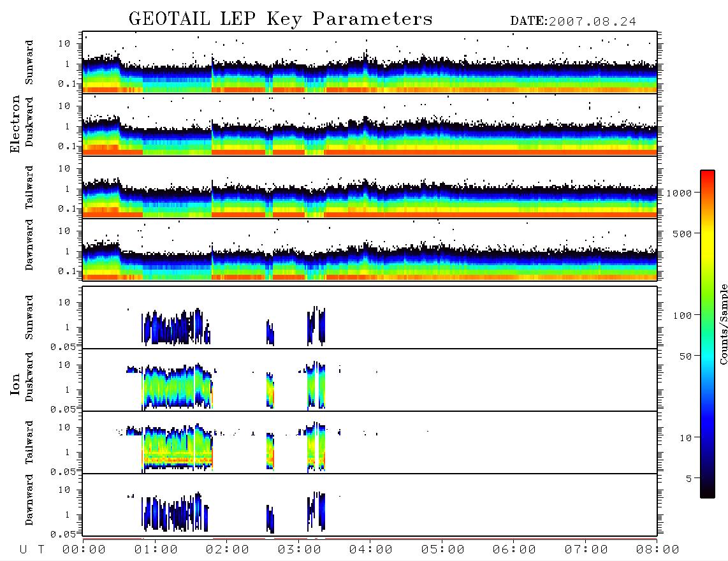Viewport: 728px width, 561px height.
Task: Click the Ion "Dawnward" panel label
Action: coord(29,500)
